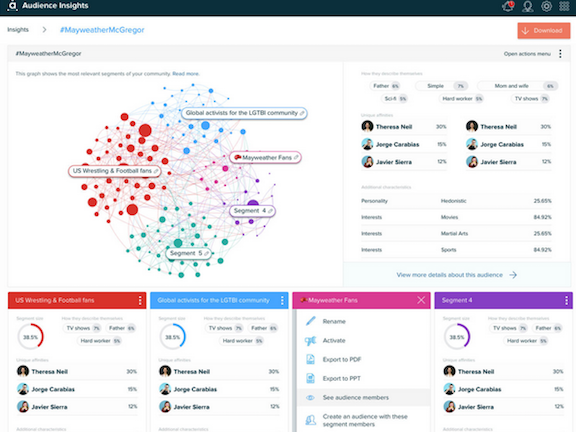The width and height of the screenshot is (576, 432).
Task: Click the Audience Insights logo
Action: click(x=12, y=6)
